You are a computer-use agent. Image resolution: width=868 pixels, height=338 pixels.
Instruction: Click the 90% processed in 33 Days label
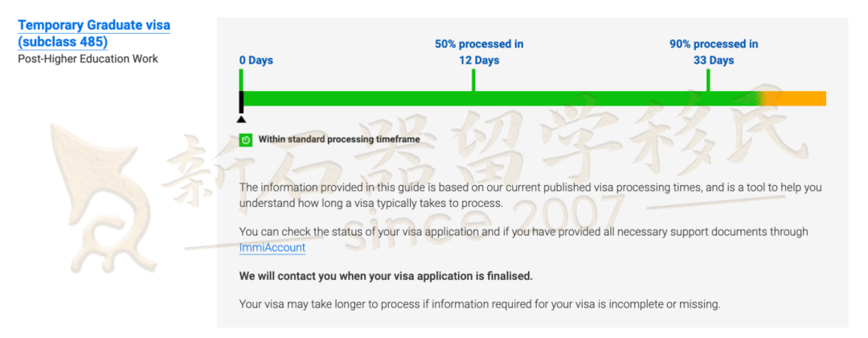point(714,52)
